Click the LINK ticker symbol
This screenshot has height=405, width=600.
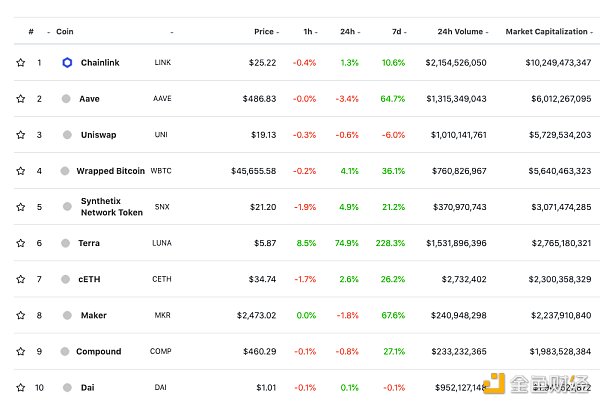coord(163,62)
